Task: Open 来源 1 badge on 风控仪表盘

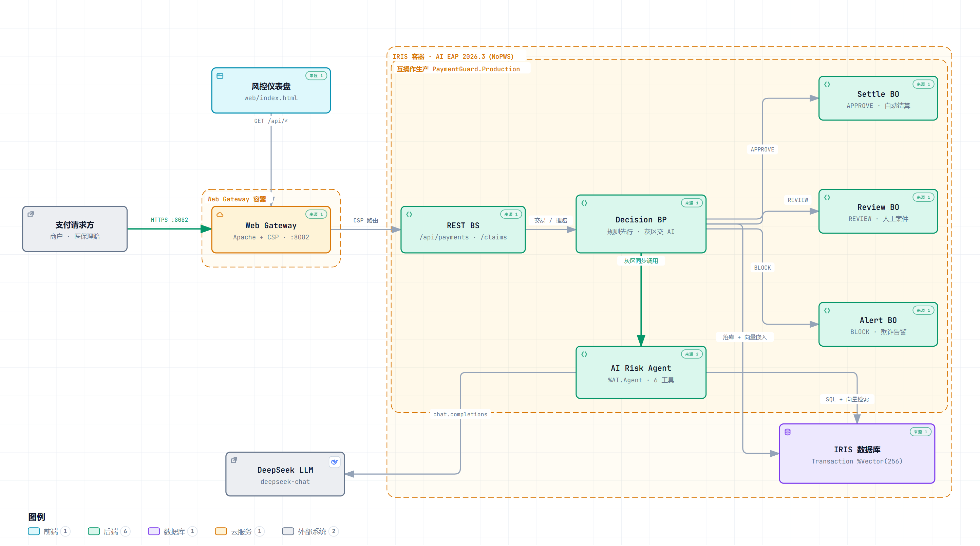Action: pos(316,76)
